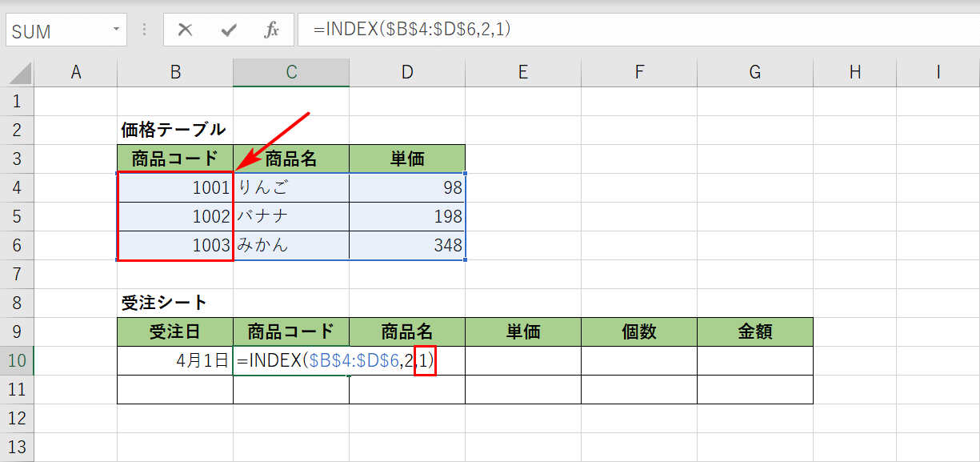Screen dimensions: 980x462
Task: Select column header G
Action: (754, 71)
